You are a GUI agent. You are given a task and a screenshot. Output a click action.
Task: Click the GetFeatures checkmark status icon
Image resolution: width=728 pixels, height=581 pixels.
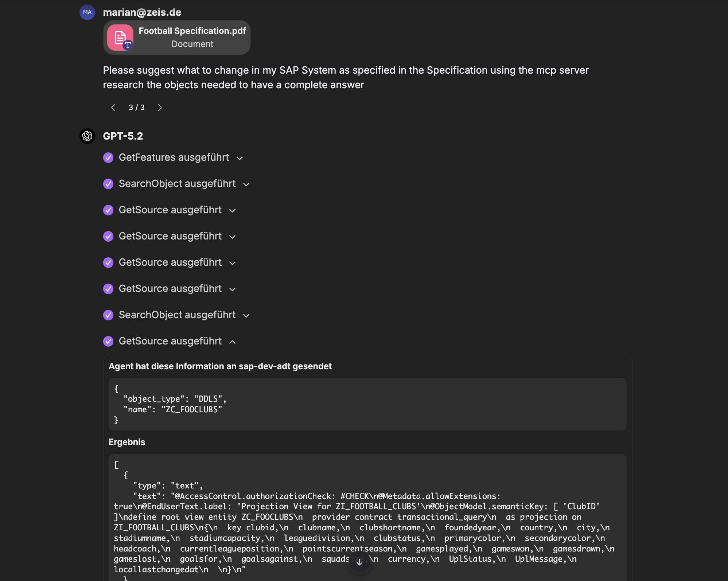108,158
